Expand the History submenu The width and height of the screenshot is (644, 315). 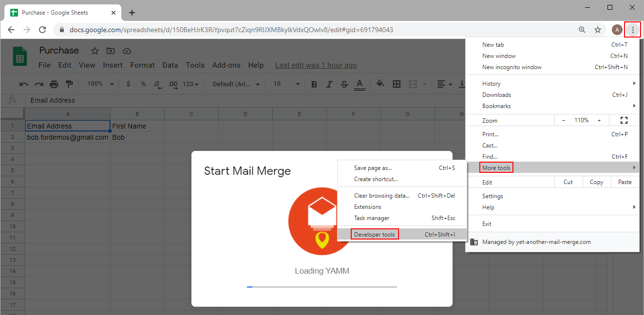pyautogui.click(x=552, y=84)
